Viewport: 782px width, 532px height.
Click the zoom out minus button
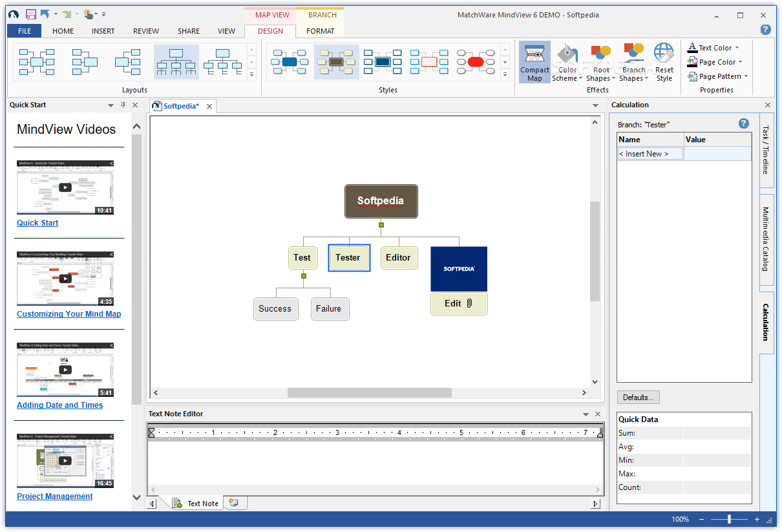(703, 519)
